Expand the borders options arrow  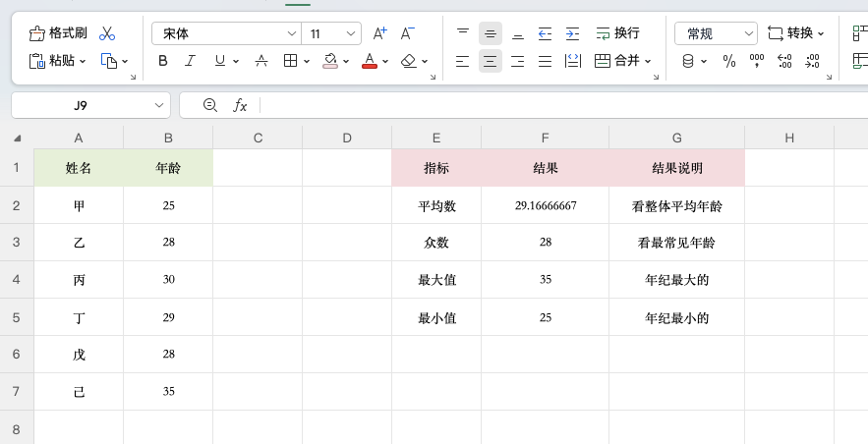click(x=307, y=61)
